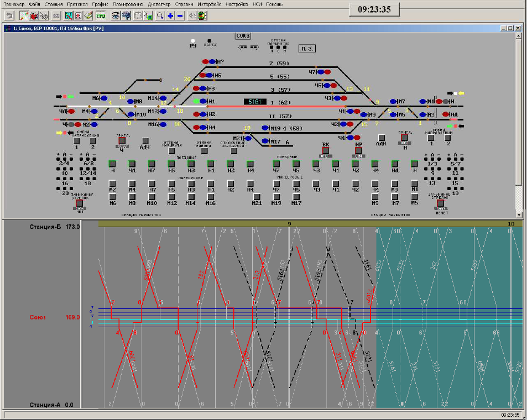The image size is (527, 420).
Task: Click blue signal lamp at М6
Action: click(103, 98)
